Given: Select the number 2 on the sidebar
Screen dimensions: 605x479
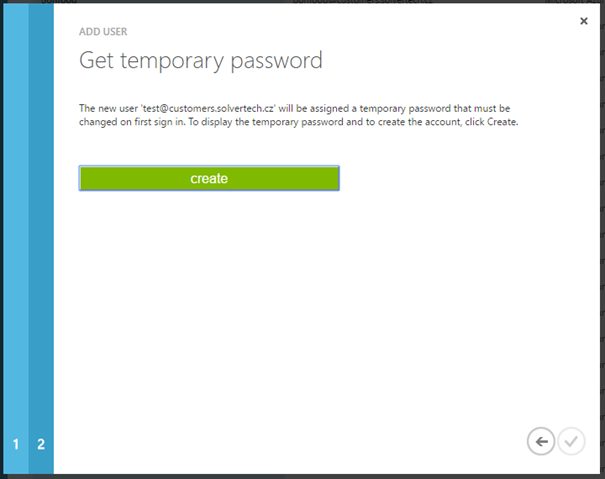Looking at the screenshot, I should (x=41, y=444).
